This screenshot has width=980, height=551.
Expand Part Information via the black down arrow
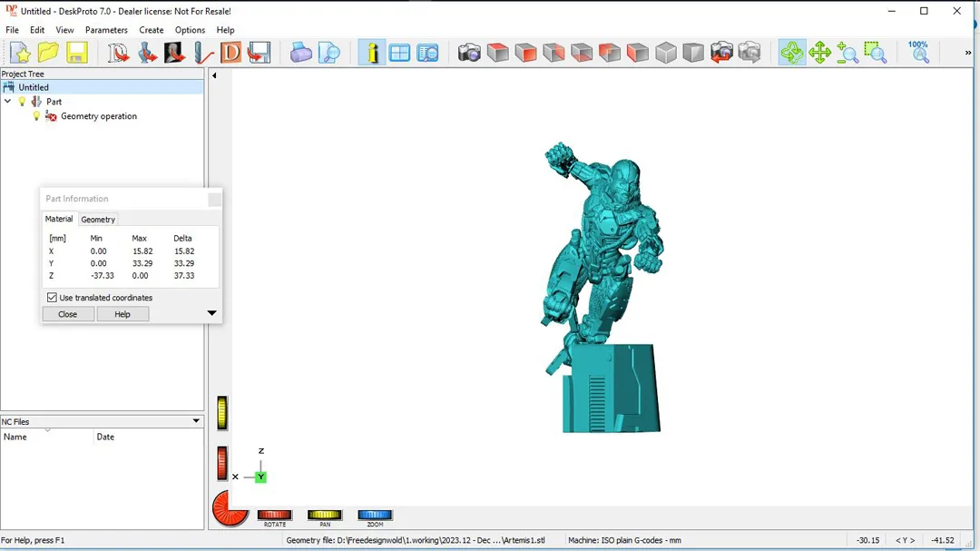coord(211,312)
